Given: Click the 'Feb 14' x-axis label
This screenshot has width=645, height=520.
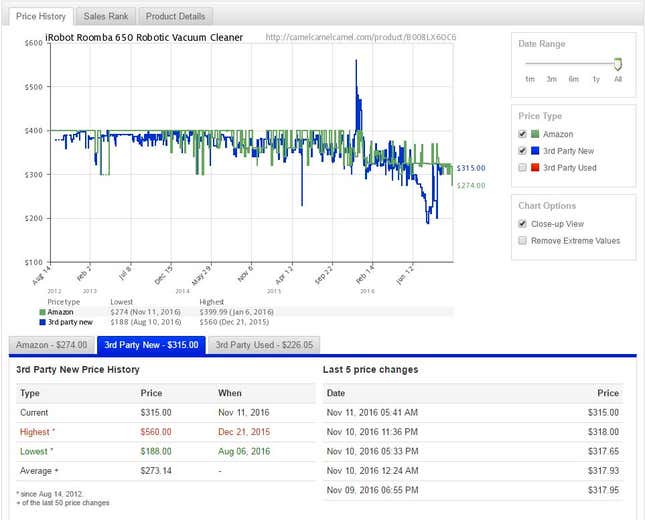Looking at the screenshot, I should [365, 274].
